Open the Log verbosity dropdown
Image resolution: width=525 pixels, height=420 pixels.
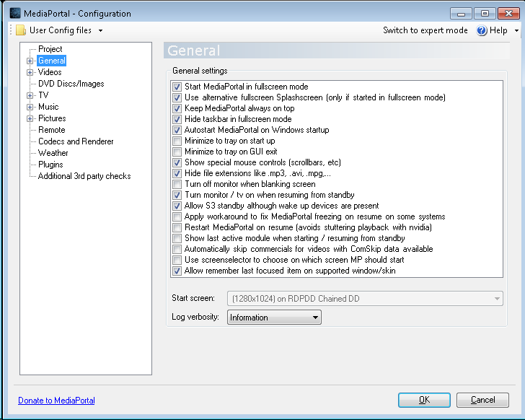coord(274,318)
